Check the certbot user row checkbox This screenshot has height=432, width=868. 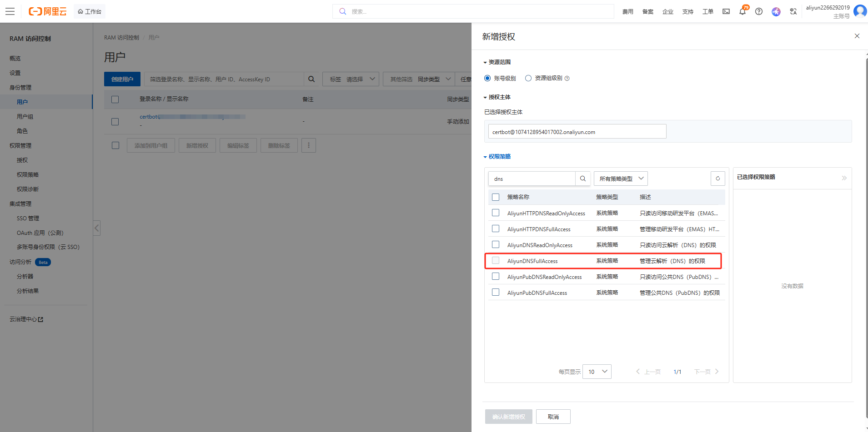coord(115,122)
